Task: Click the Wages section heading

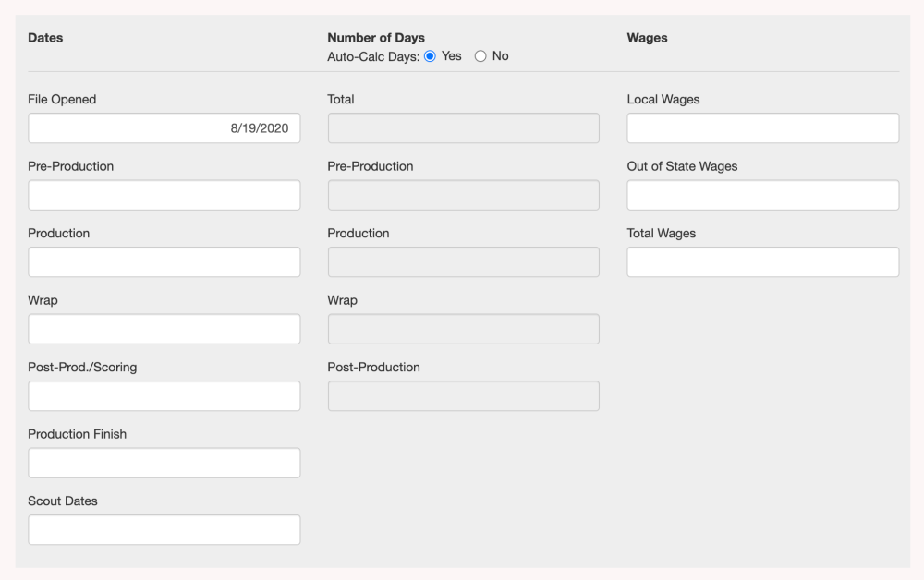Action: pos(647,38)
